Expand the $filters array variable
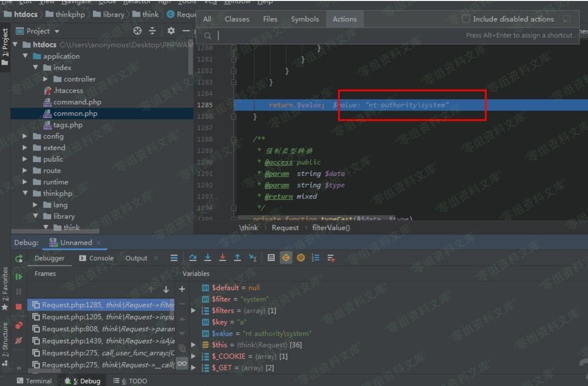Image resolution: width=588 pixels, height=386 pixels. click(193, 311)
